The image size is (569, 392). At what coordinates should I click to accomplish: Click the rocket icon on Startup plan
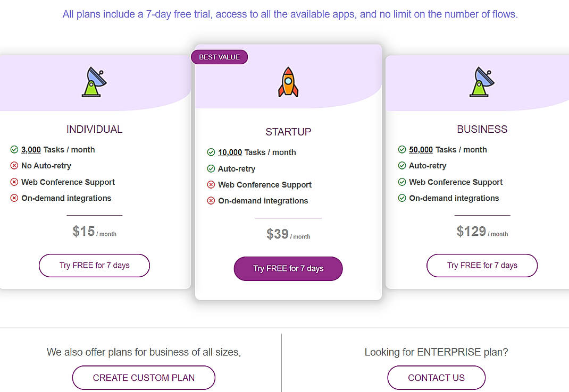coord(288,81)
